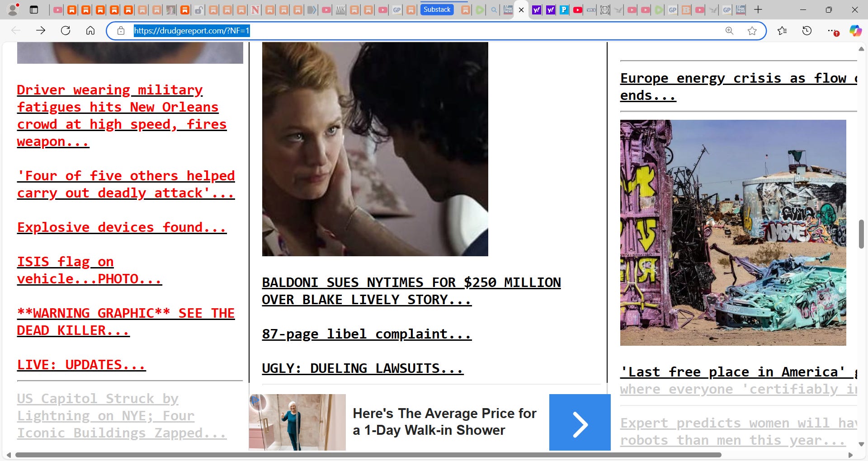Switch to the gray double-arrow tab
This screenshot has width=868, height=461.
pyautogui.click(x=312, y=10)
